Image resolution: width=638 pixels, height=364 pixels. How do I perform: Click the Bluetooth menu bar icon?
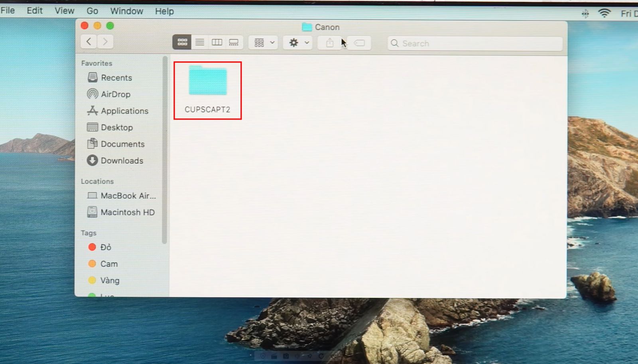click(585, 14)
